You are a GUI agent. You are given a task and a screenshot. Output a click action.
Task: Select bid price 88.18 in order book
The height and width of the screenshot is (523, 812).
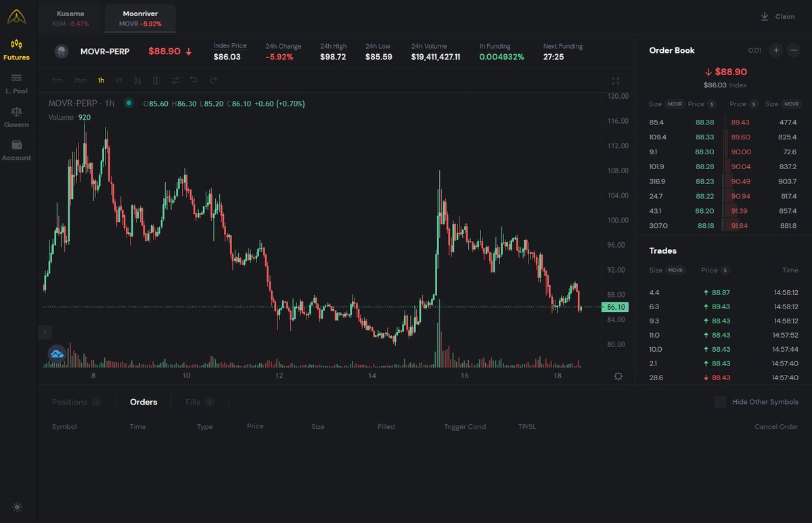click(x=704, y=225)
